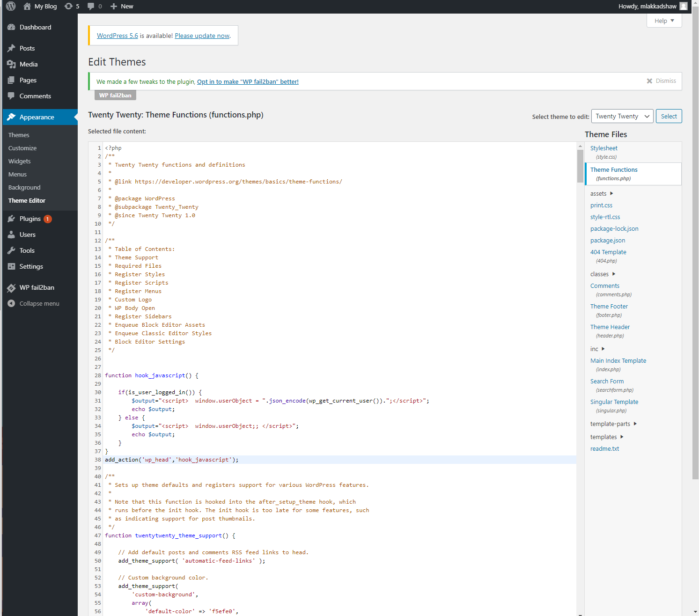Screen dimensions: 699x616
Task: Open package-lock.json file
Action: (614, 228)
